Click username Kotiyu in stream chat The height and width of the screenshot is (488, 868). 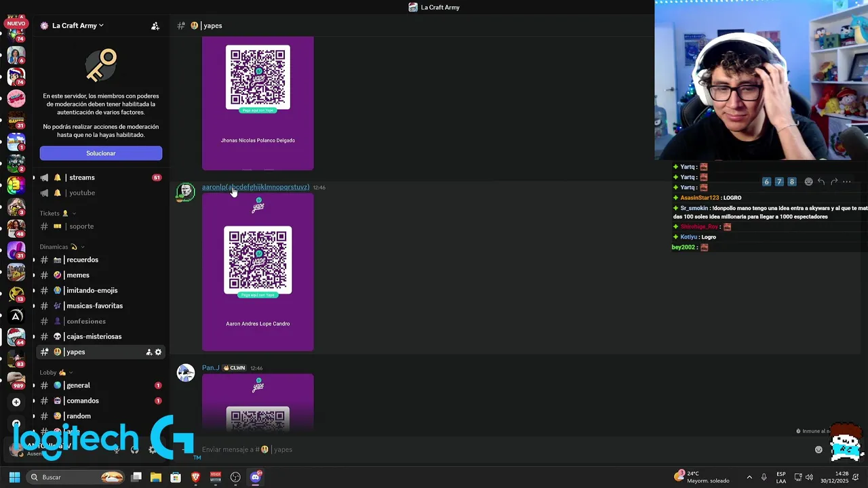688,237
